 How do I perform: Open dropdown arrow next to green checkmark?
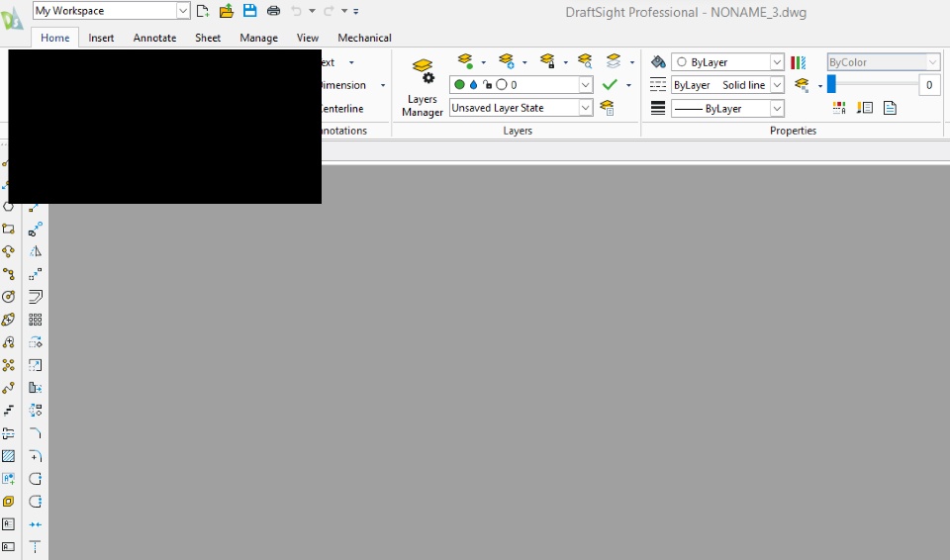[629, 85]
